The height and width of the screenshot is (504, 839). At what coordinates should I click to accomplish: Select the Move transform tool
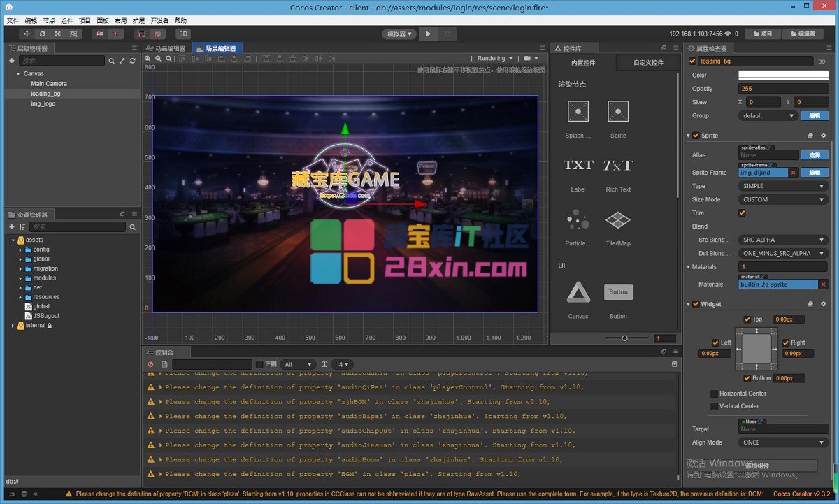pos(27,34)
